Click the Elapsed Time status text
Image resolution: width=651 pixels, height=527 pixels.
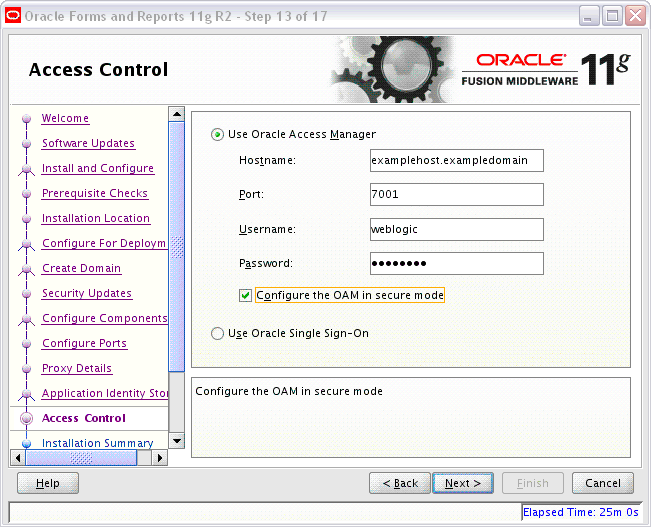[x=580, y=512]
